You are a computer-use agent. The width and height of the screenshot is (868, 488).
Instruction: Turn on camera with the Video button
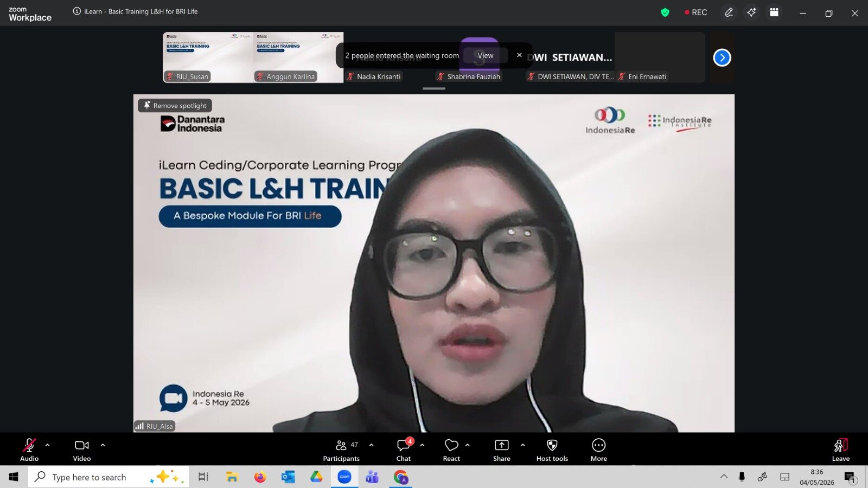click(82, 450)
